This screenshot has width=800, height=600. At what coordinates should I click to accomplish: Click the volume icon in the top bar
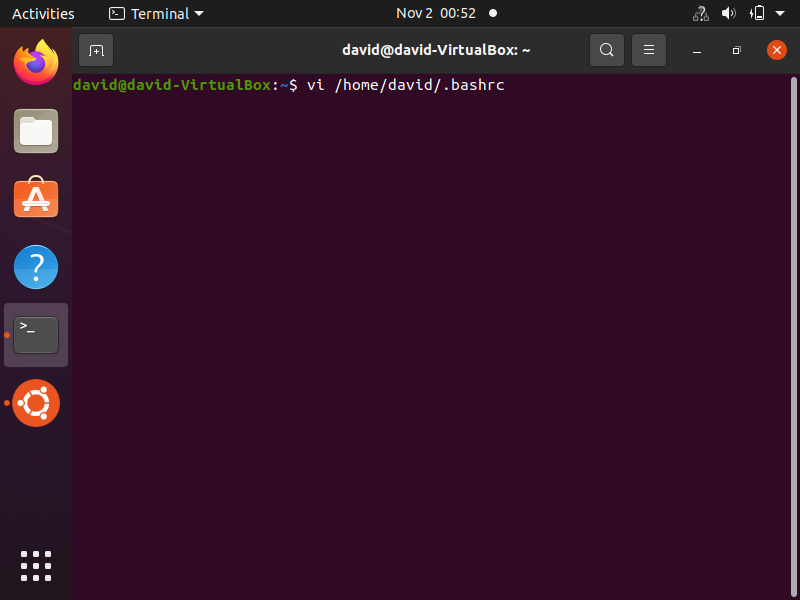728,13
